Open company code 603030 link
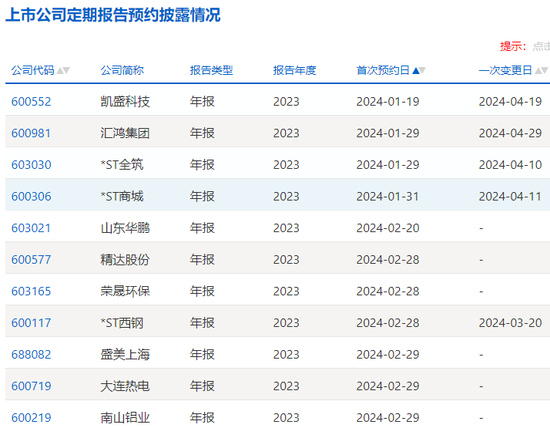The height and width of the screenshot is (428, 550). click(31, 165)
